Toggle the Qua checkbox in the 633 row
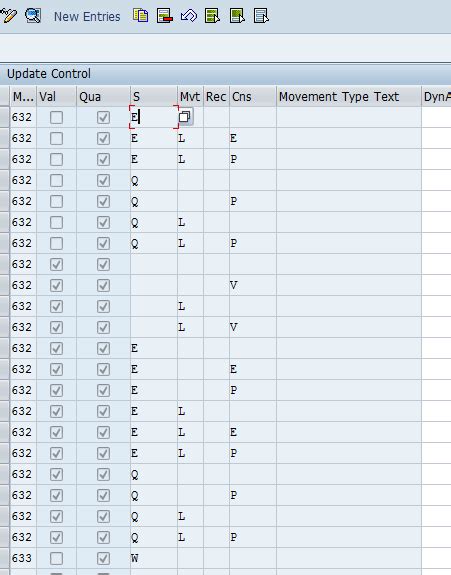451x575 pixels. 103,558
